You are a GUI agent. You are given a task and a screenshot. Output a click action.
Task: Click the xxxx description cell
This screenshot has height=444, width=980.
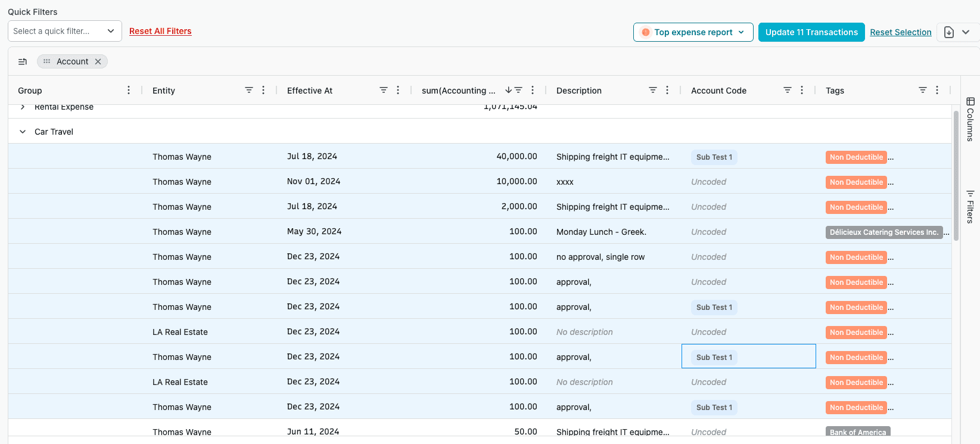(x=614, y=181)
